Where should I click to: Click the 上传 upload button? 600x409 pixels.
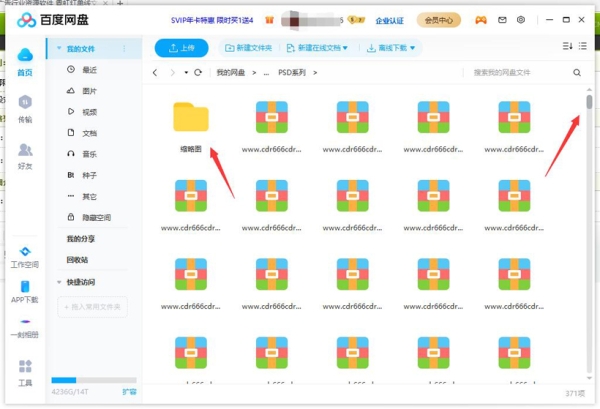click(x=181, y=48)
